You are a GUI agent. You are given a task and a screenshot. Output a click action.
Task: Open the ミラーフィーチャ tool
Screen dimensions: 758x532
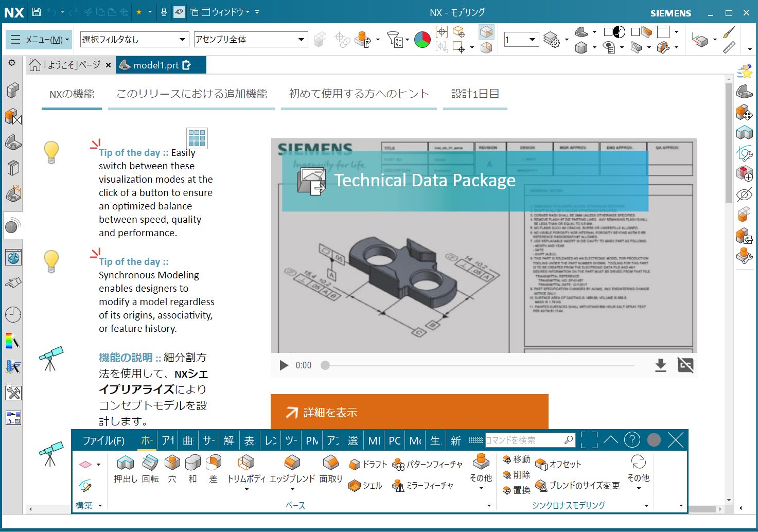pos(423,485)
